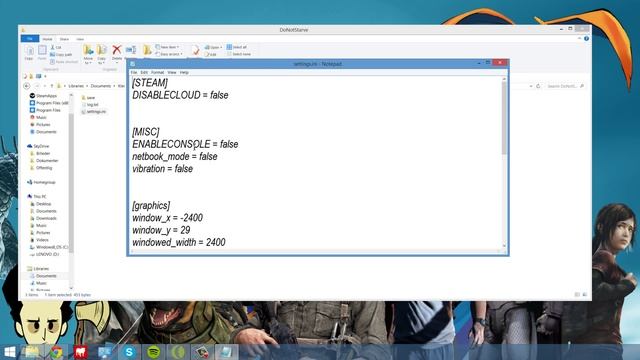The width and height of the screenshot is (640, 360).
Task: Select log.txt in file list
Action: 90,104
